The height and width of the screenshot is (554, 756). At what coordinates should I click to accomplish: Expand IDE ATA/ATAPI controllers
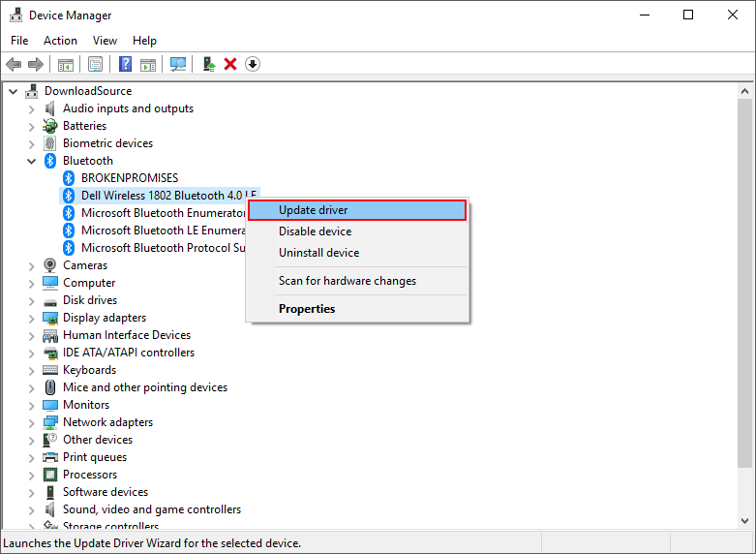point(32,354)
